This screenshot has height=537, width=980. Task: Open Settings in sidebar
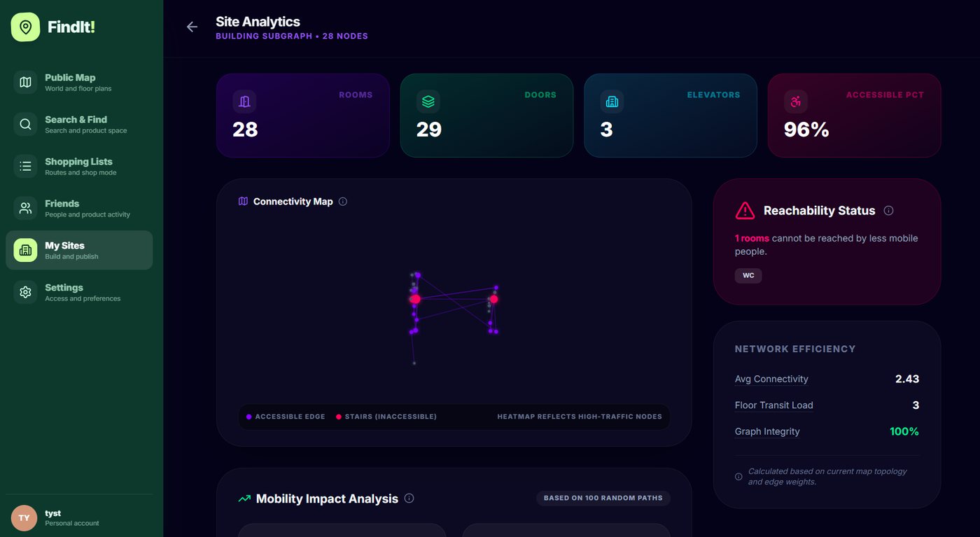coord(79,292)
